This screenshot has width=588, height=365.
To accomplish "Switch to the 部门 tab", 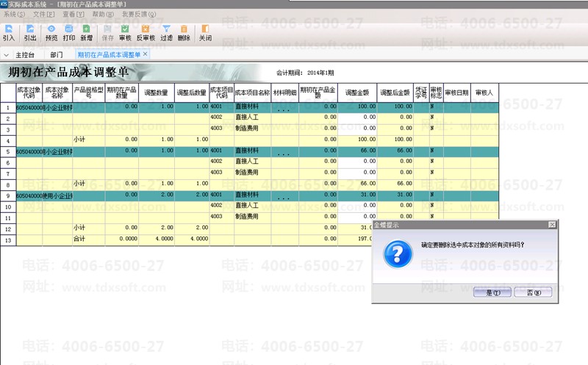I will pyautogui.click(x=57, y=55).
